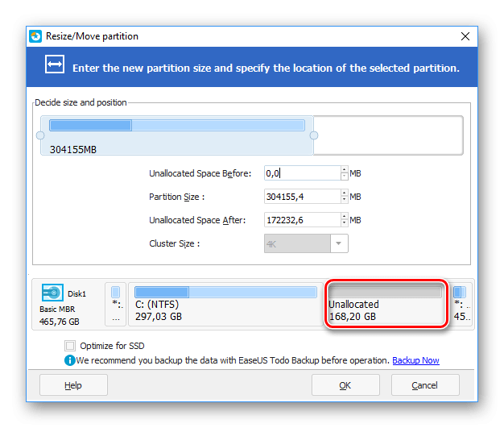Viewport: 504px width, 428px height.
Task: Click the Partition Size input field
Action: (x=302, y=197)
